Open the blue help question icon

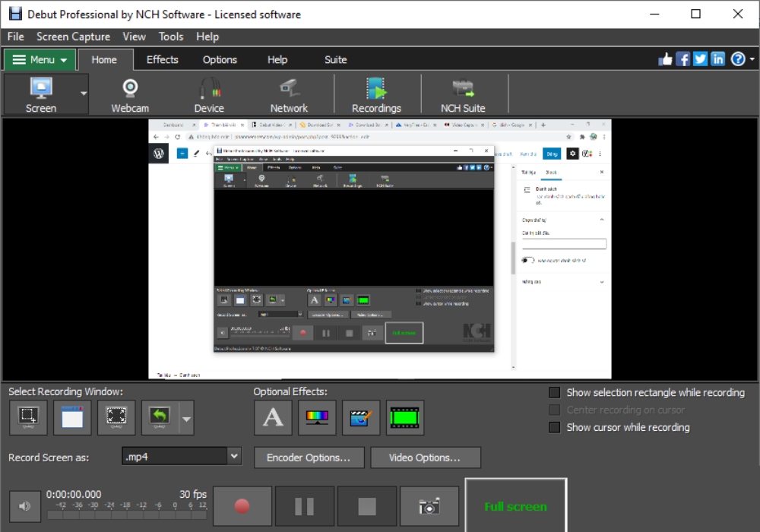(738, 59)
